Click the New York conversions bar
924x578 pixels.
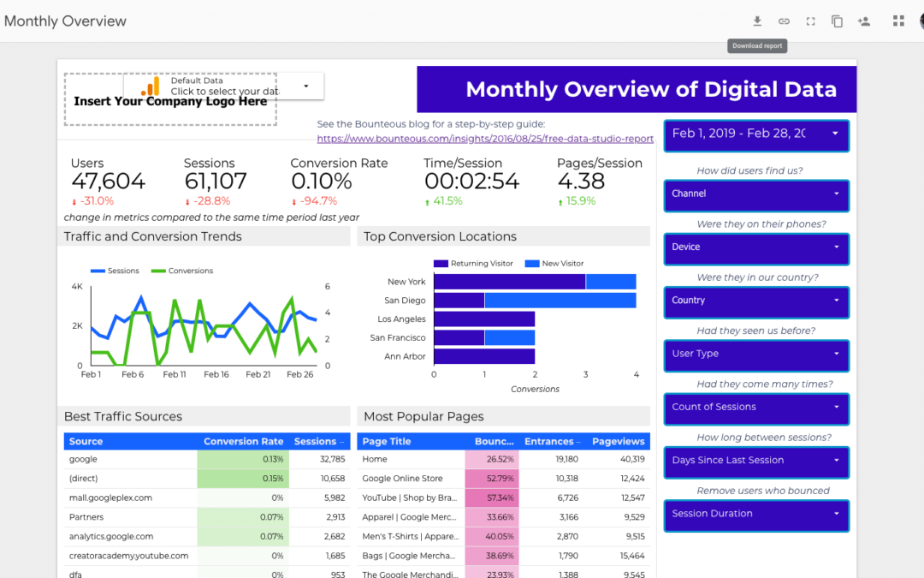(509, 282)
